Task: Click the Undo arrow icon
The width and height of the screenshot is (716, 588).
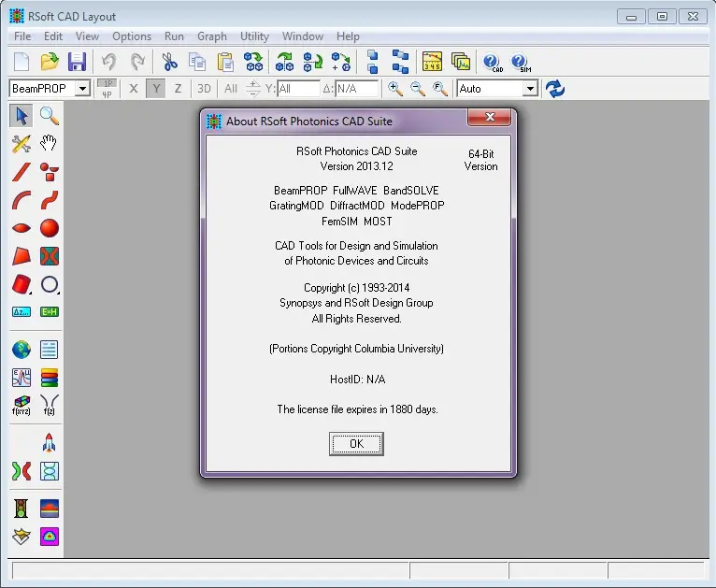Action: click(108, 62)
